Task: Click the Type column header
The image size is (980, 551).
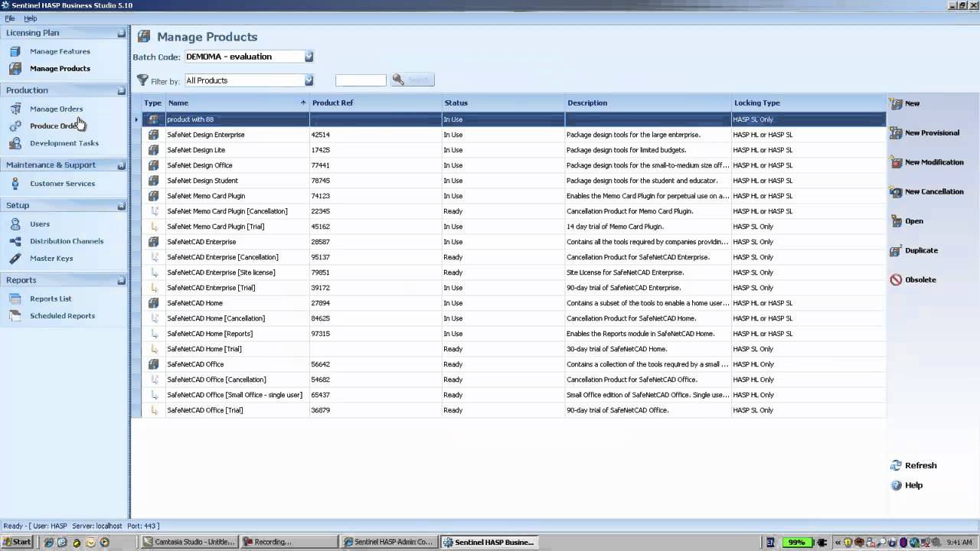Action: pos(153,103)
